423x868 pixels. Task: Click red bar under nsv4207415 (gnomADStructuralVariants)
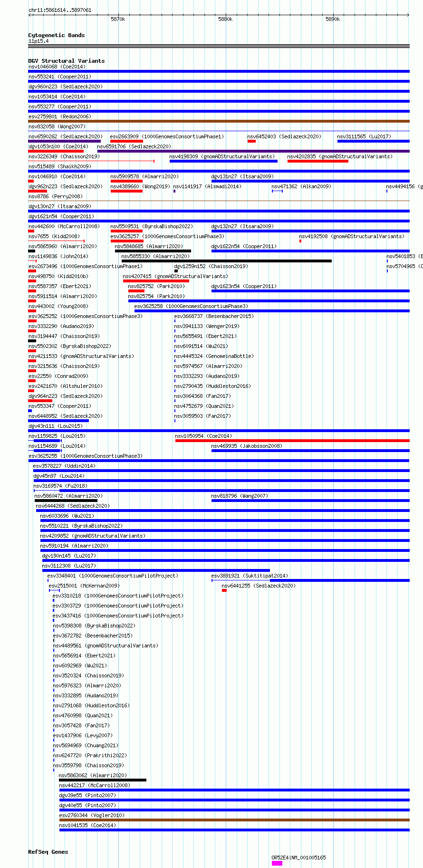coord(156,281)
